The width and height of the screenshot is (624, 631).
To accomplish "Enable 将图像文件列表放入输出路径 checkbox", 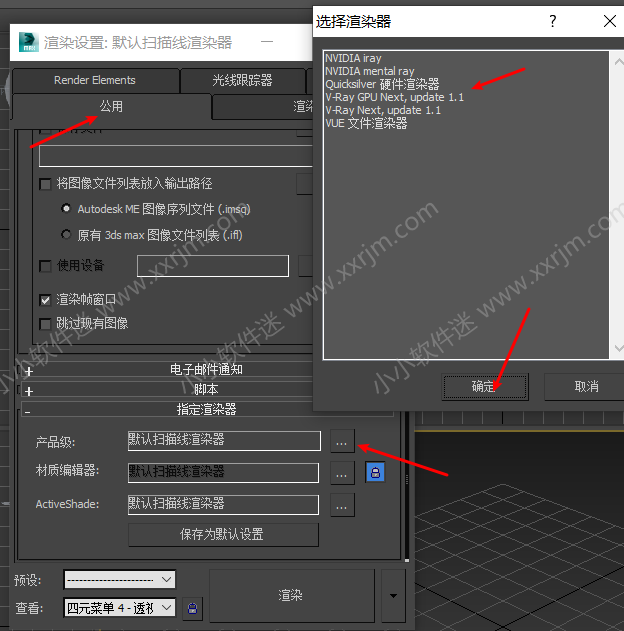I will tap(45, 184).
